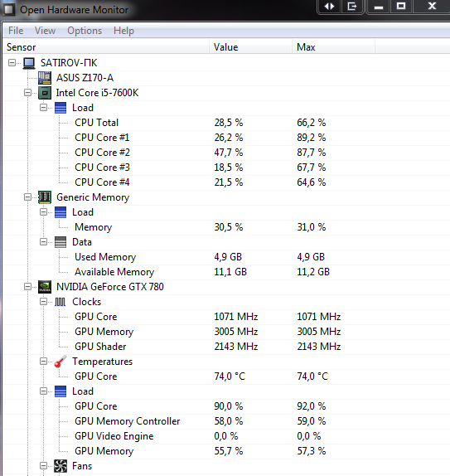
Task: Click the 4,9 GB Used Memory value
Action: click(x=228, y=257)
